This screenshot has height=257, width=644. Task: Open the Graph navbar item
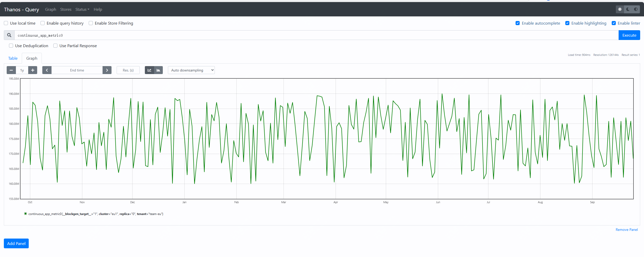(x=51, y=9)
